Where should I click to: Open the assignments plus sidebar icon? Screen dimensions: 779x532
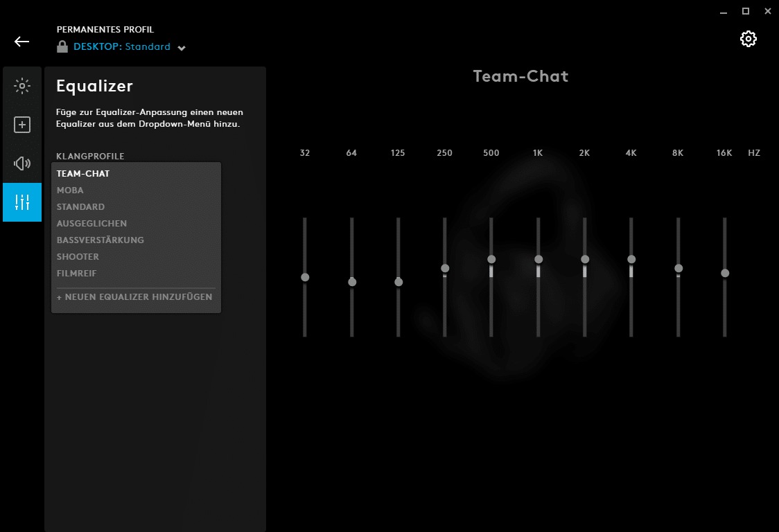click(22, 125)
